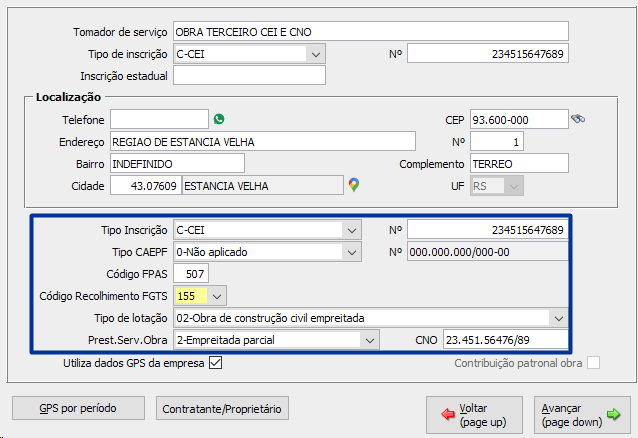Search CEP using the binoculars icon
This screenshot has width=638, height=438.
coord(578,119)
